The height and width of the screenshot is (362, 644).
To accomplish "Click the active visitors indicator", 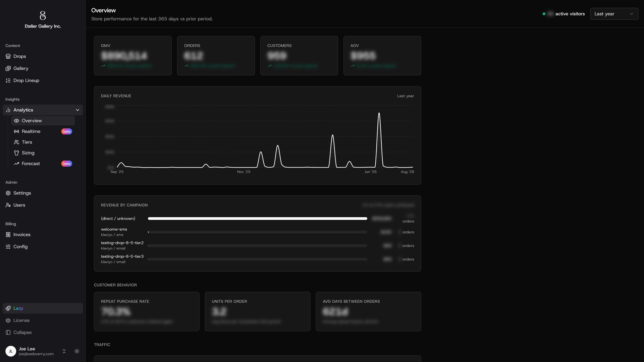I will [563, 14].
